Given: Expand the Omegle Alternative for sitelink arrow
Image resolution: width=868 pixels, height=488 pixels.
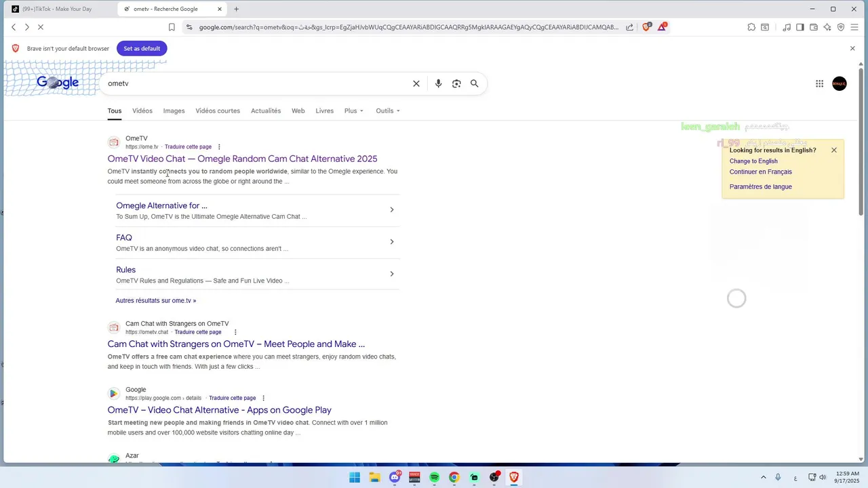Looking at the screenshot, I should click(391, 209).
